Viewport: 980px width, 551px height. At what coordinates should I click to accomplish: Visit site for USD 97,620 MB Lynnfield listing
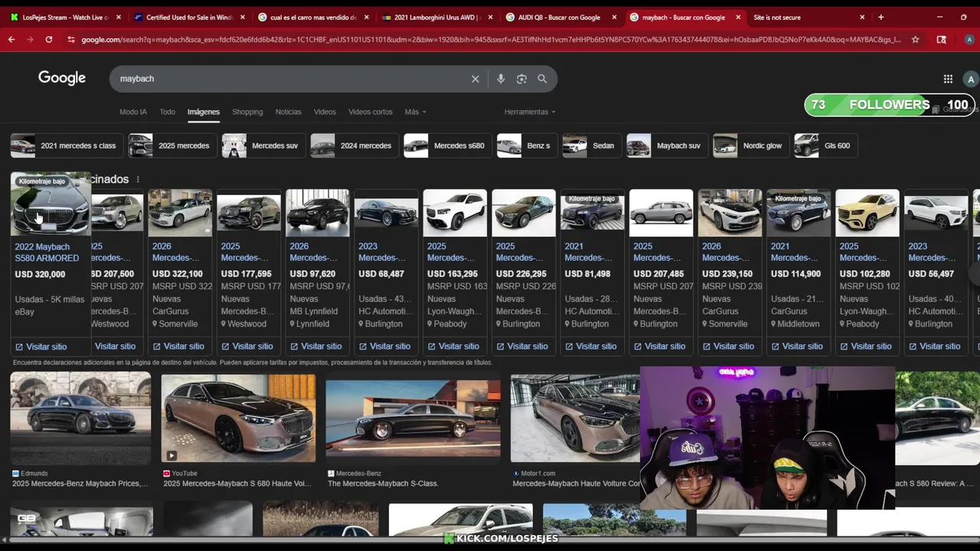[x=316, y=347]
